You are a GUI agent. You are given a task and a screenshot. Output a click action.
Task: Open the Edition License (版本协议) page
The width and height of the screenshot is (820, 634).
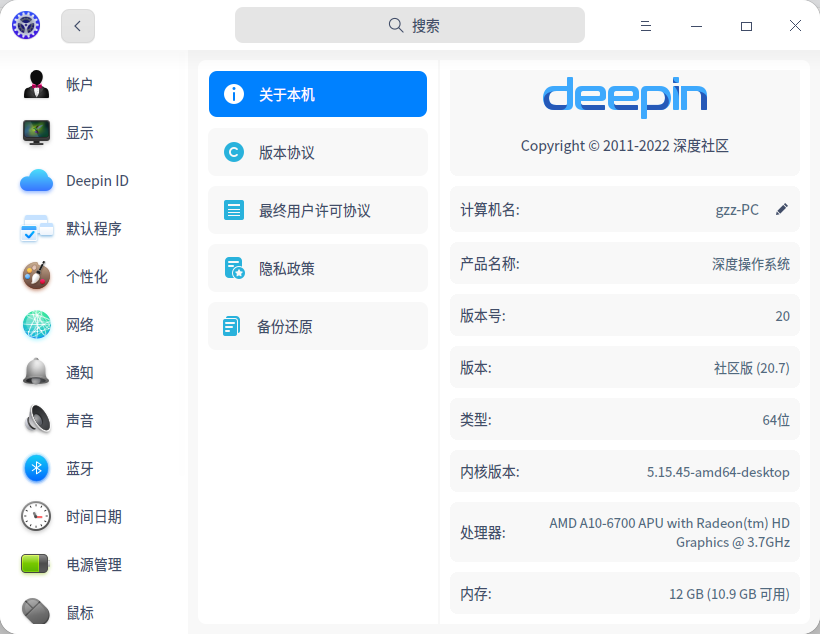(318, 153)
